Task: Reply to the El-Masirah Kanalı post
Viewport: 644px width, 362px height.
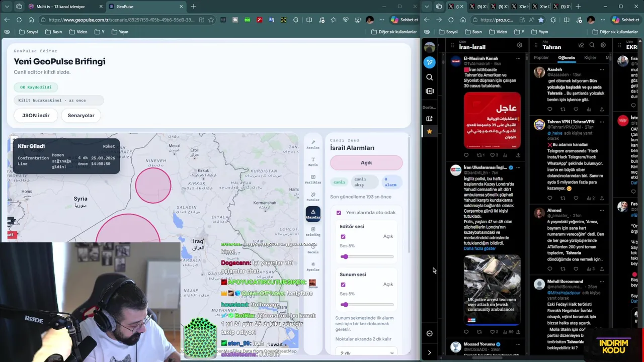Action: coord(466,155)
